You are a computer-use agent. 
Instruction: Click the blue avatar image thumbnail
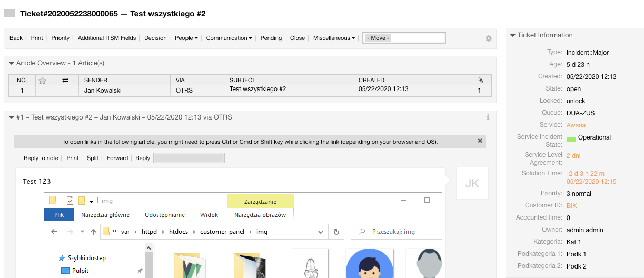pyautogui.click(x=370, y=263)
